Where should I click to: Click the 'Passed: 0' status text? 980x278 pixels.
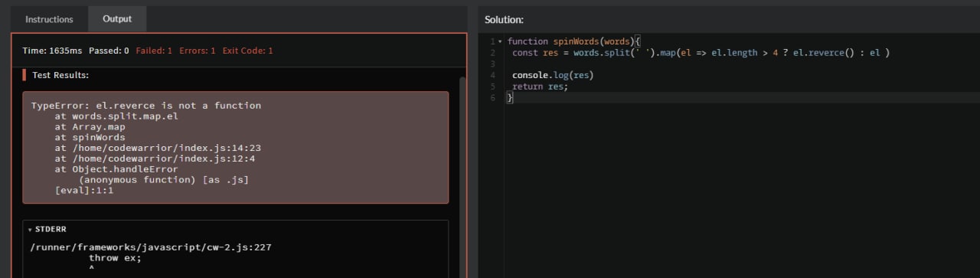109,51
